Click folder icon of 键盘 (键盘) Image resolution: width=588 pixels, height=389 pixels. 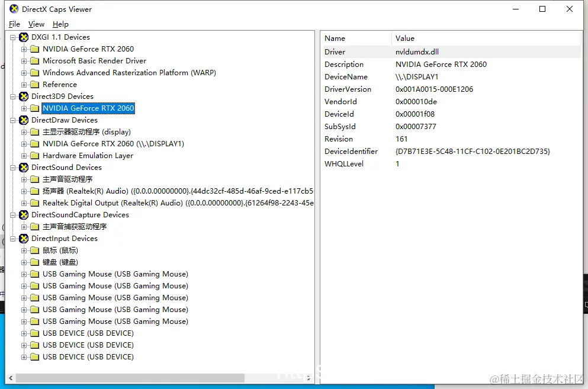point(34,262)
